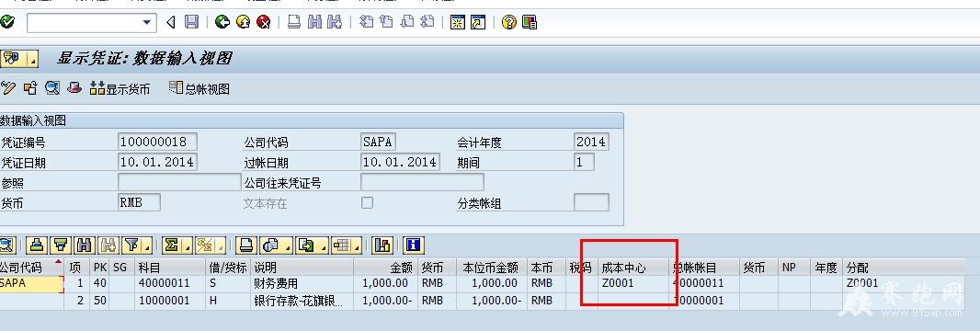Viewport: 980px width, 331px height.
Task: Select the 10000001 cell under 科目
Action: tap(171, 301)
